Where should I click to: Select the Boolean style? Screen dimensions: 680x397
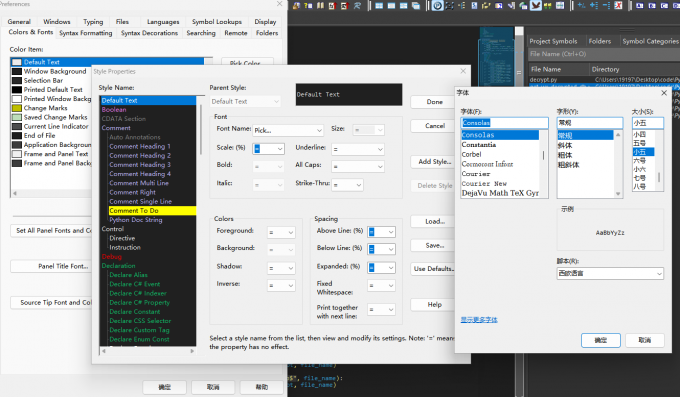click(114, 109)
